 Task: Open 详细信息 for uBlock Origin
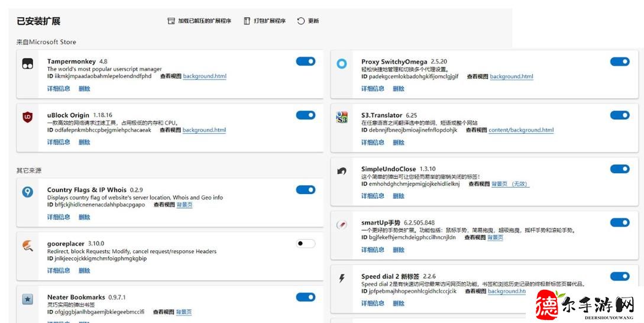(59, 143)
